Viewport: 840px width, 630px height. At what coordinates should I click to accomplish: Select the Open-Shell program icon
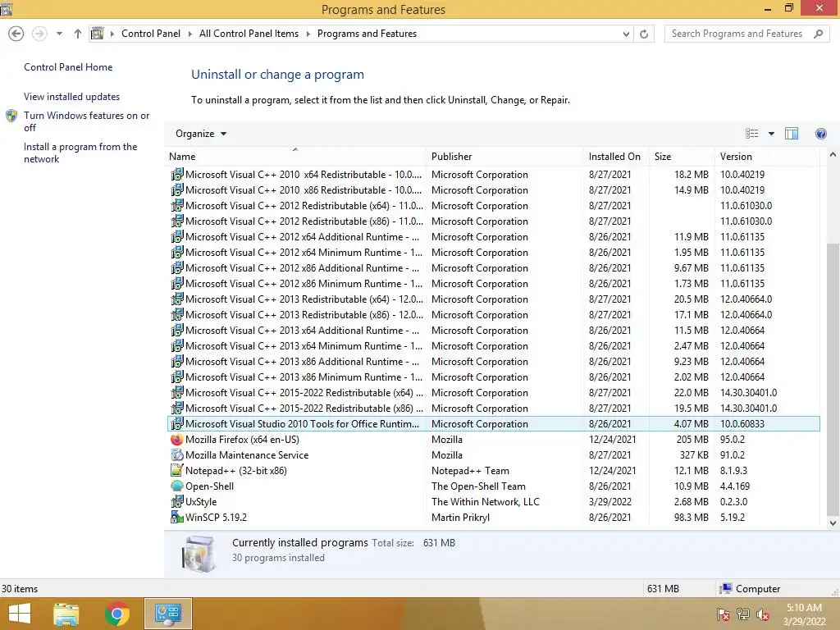pos(176,486)
